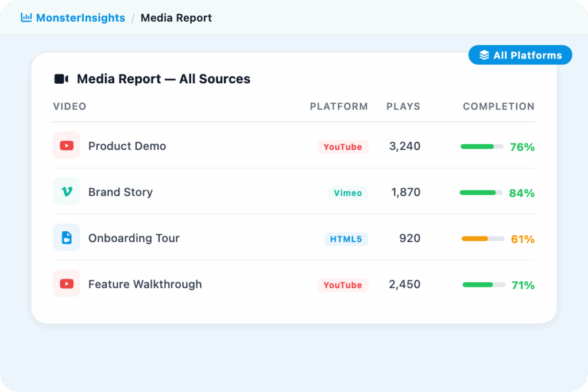588x392 pixels.
Task: Click YouTube icon beside Feature Walkthrough
Action: point(67,284)
